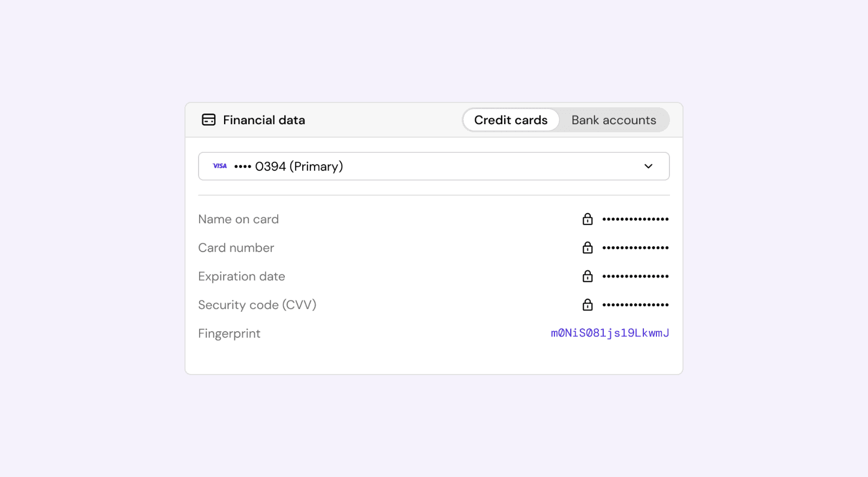The width and height of the screenshot is (868, 477).
Task: Click the fingerprint value m0NiS081js19LkwmJ
Action: [610, 333]
